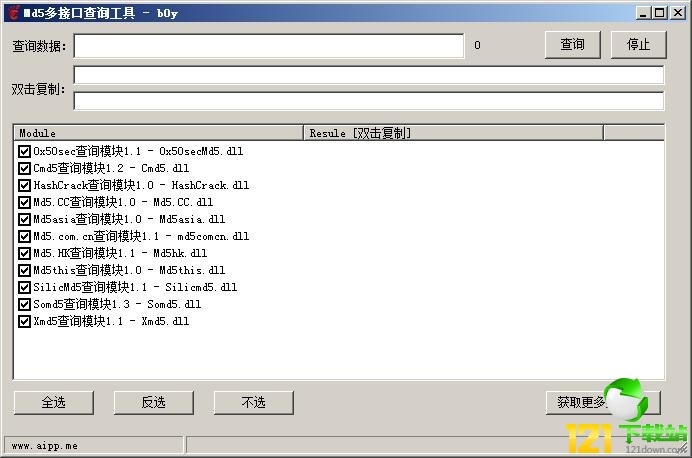Click the 查询 search button
This screenshot has height=458, width=692.
pos(572,45)
